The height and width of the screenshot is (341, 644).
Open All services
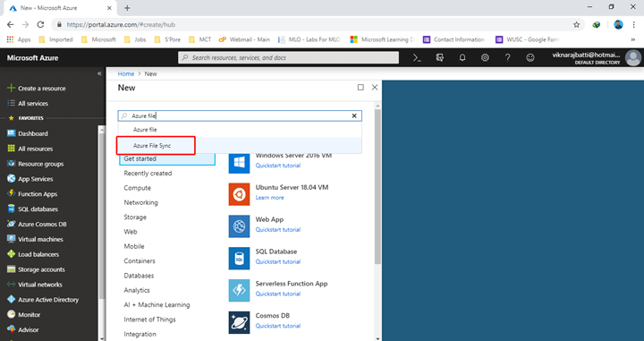(28, 104)
